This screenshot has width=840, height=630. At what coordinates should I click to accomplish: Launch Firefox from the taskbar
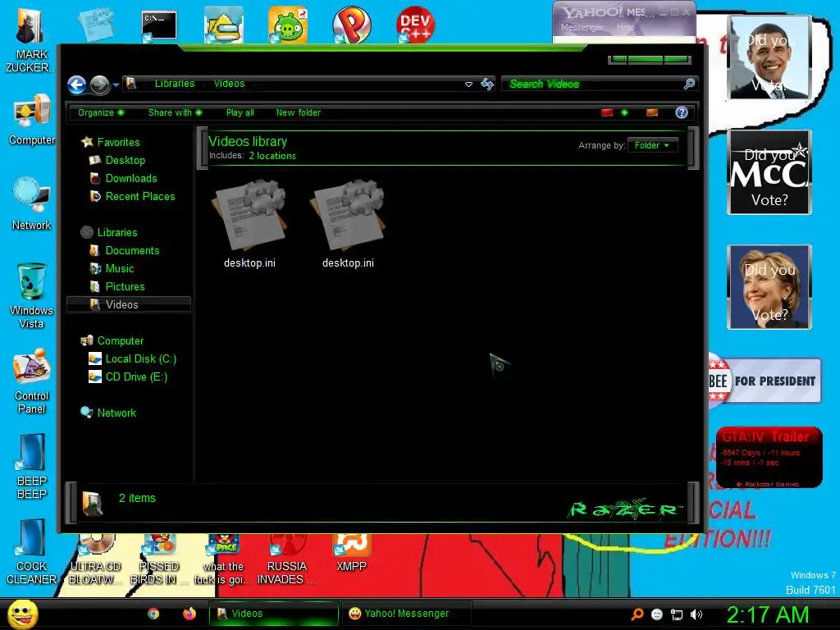(x=189, y=614)
